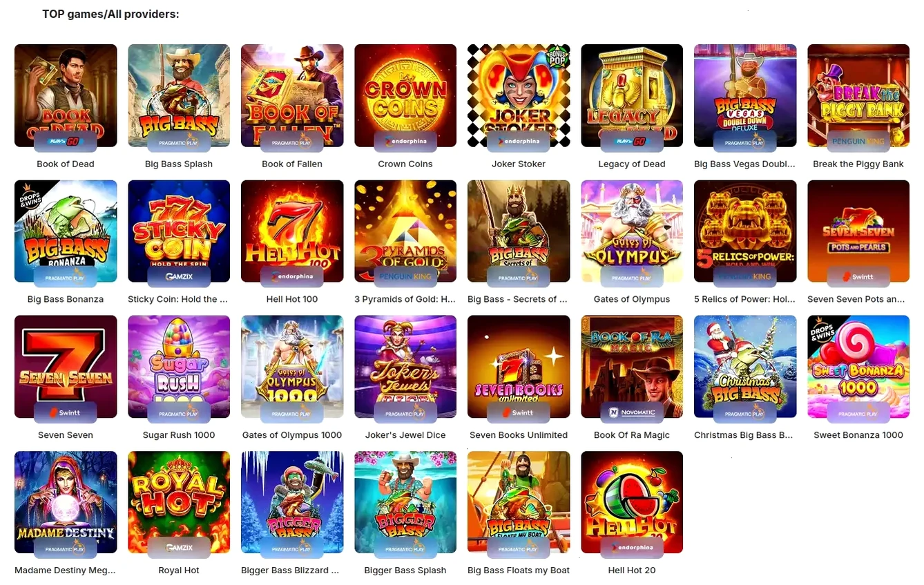Select the Sugar Rush 1000 game

tap(179, 367)
